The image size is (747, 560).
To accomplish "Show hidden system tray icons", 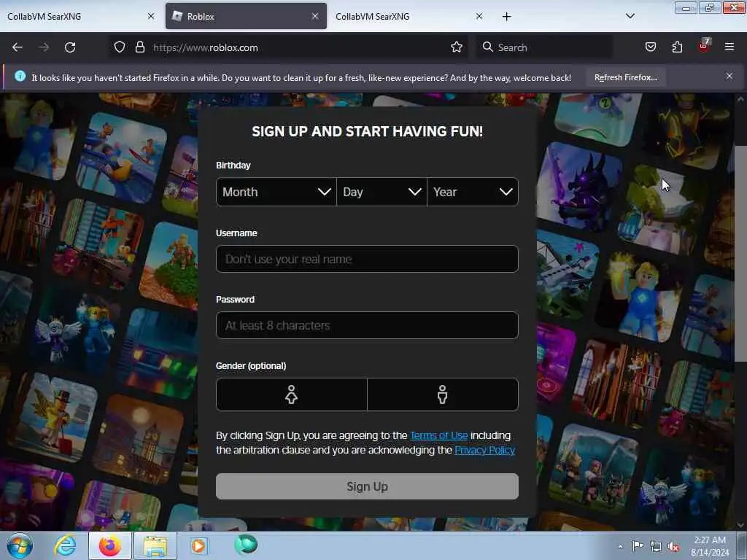I will coord(620,545).
